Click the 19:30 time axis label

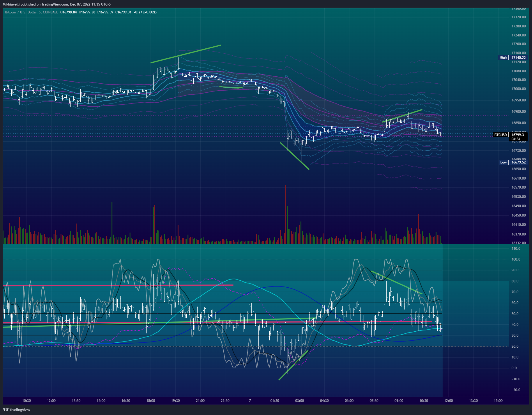click(x=175, y=401)
